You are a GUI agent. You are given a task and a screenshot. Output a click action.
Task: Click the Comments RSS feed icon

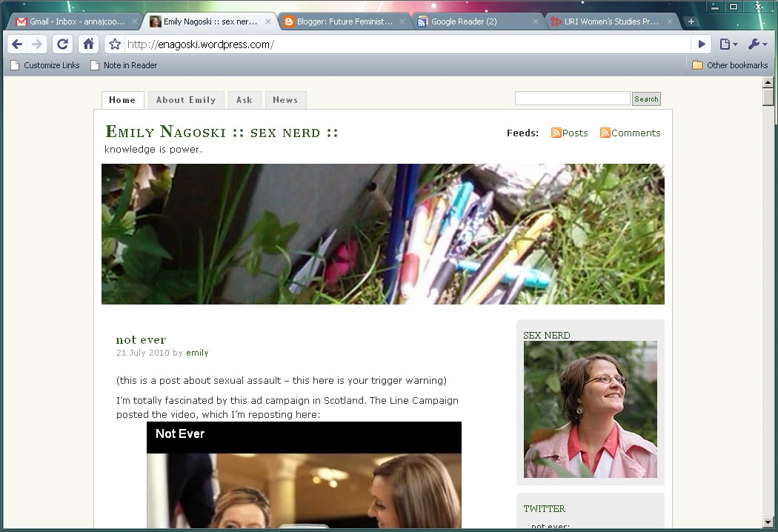coord(605,133)
